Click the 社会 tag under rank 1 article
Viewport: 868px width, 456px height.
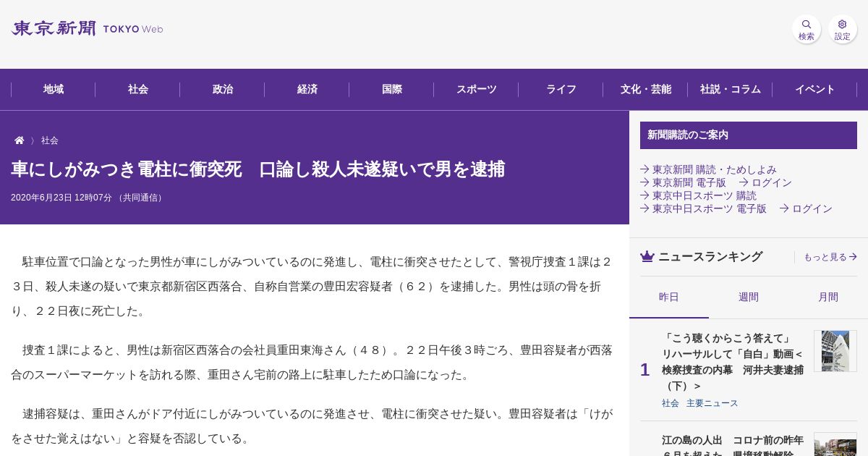pyautogui.click(x=671, y=403)
